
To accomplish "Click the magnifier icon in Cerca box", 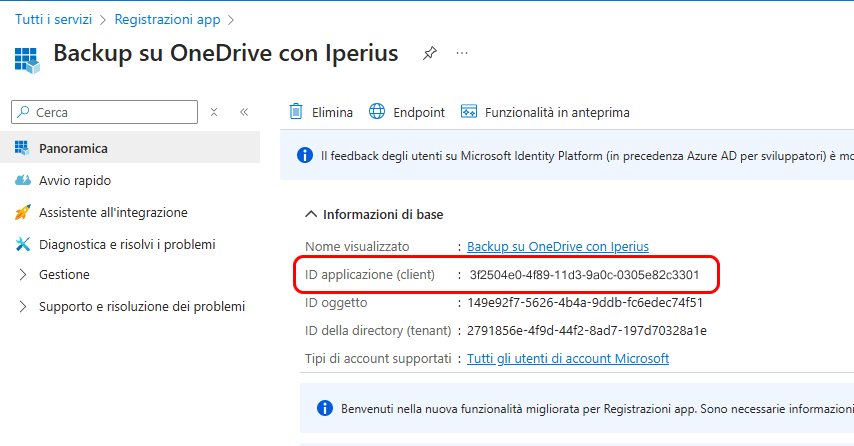I will (x=23, y=112).
